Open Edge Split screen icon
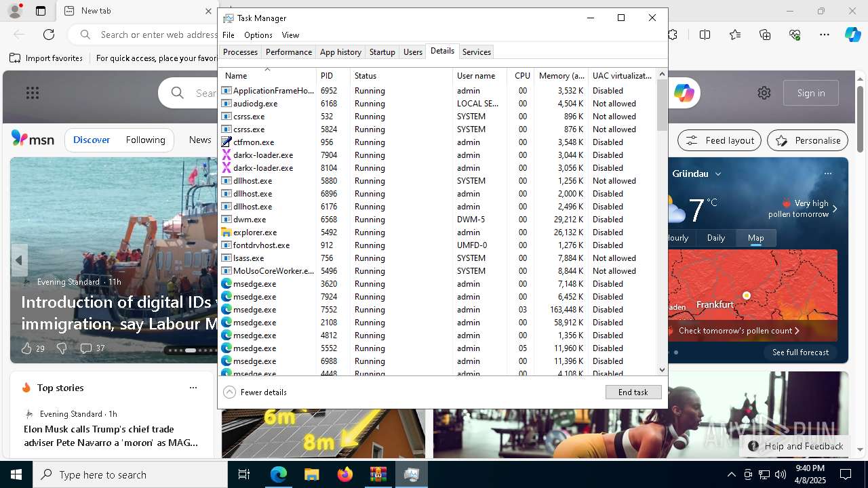Viewport: 868px width, 488px height. (x=705, y=35)
